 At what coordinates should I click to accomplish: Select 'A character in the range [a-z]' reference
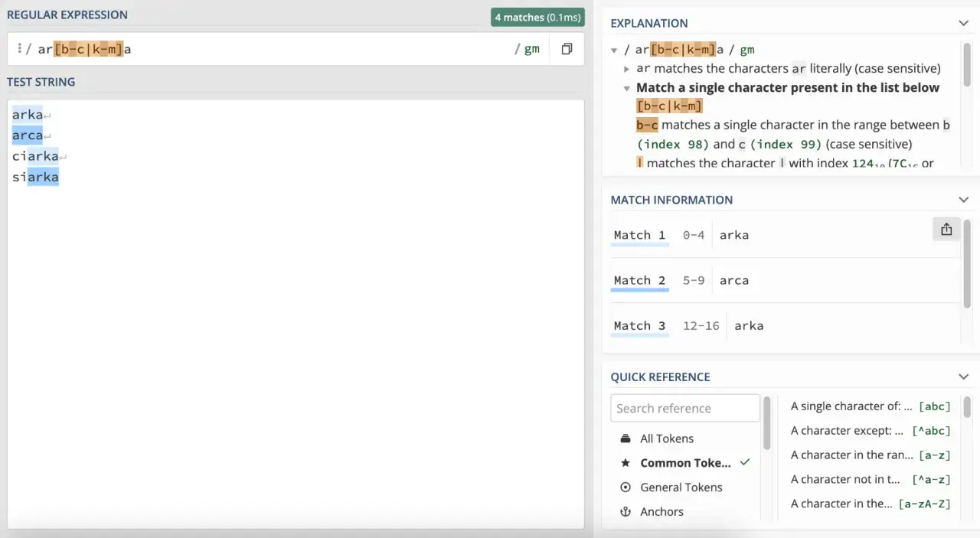[871, 455]
